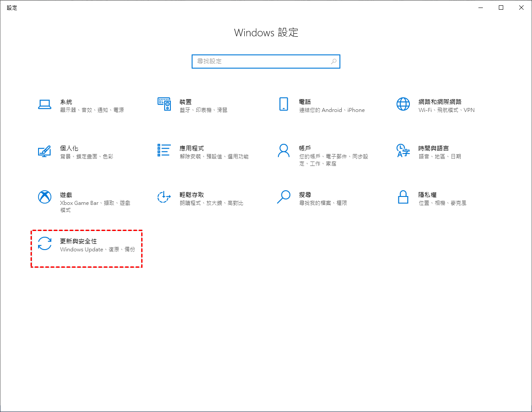Select the 個人化 paintbrush monitor icon

(45, 151)
